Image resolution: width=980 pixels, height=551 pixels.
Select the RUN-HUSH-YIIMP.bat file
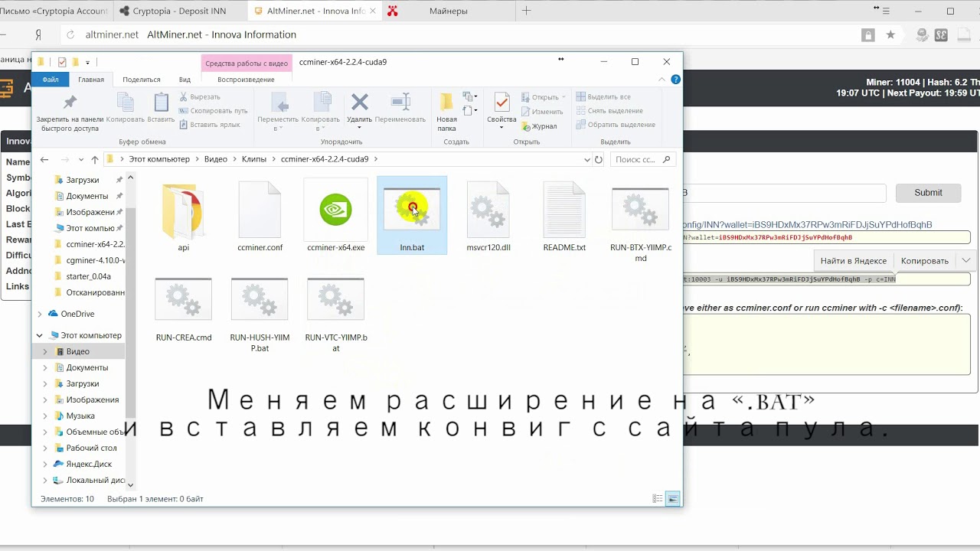pos(260,314)
